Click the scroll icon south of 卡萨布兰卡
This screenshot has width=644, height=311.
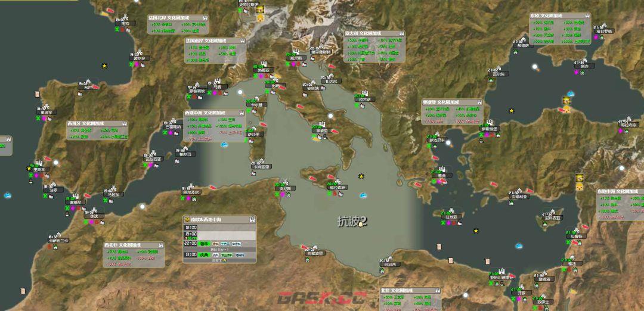click(x=23, y=291)
